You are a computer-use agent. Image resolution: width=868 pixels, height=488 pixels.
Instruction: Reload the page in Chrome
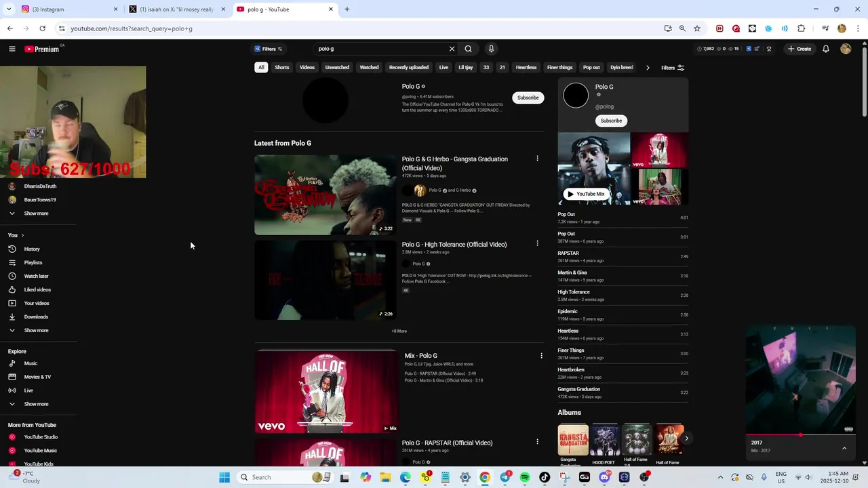point(42,28)
